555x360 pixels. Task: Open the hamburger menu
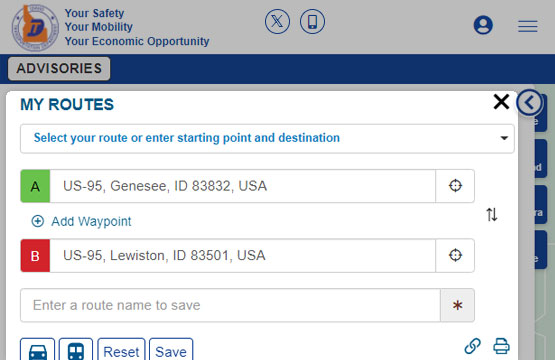coord(528,26)
